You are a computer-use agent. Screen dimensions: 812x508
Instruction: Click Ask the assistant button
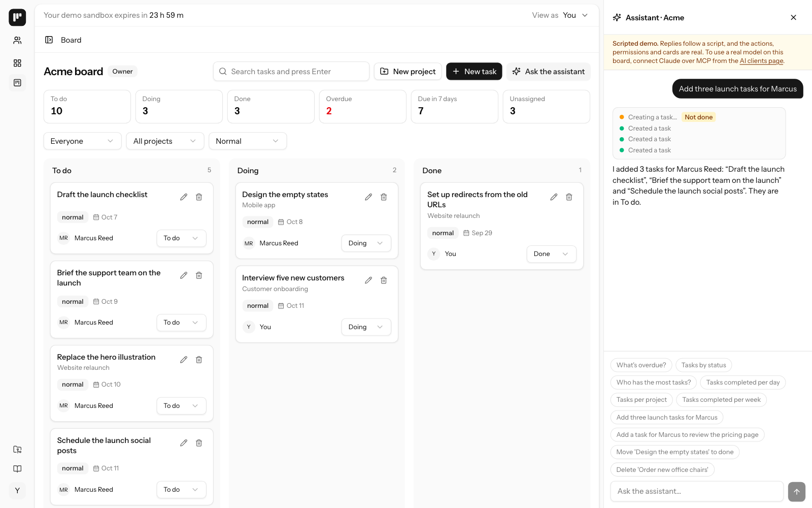tap(549, 72)
